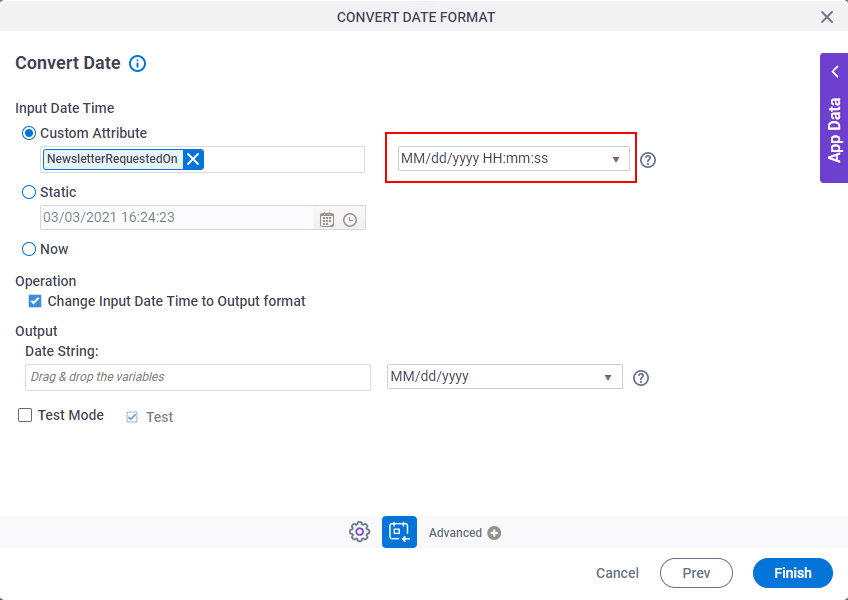Close the Convert Date Format dialog
The width and height of the screenshot is (848, 600).
(x=826, y=17)
